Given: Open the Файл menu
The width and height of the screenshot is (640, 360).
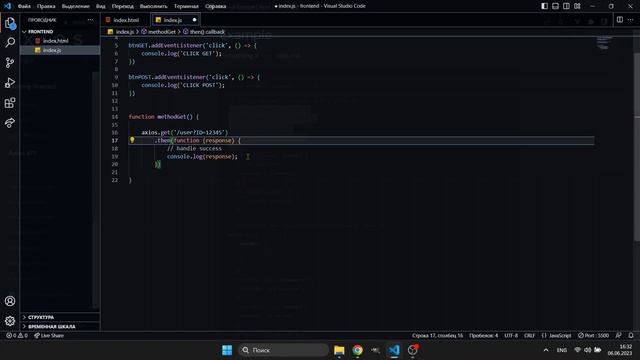Looking at the screenshot, I should 24,6.
